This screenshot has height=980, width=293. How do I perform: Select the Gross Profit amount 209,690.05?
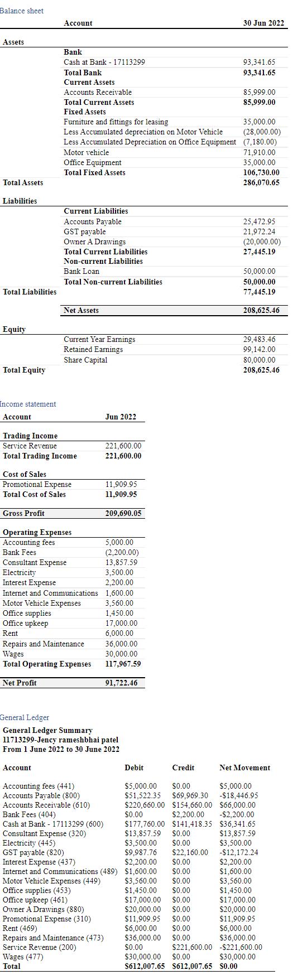[123, 513]
